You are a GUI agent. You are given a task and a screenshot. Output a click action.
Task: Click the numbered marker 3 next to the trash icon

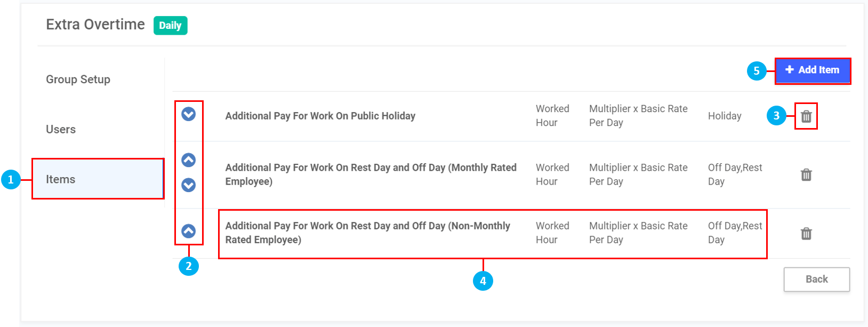coord(776,116)
